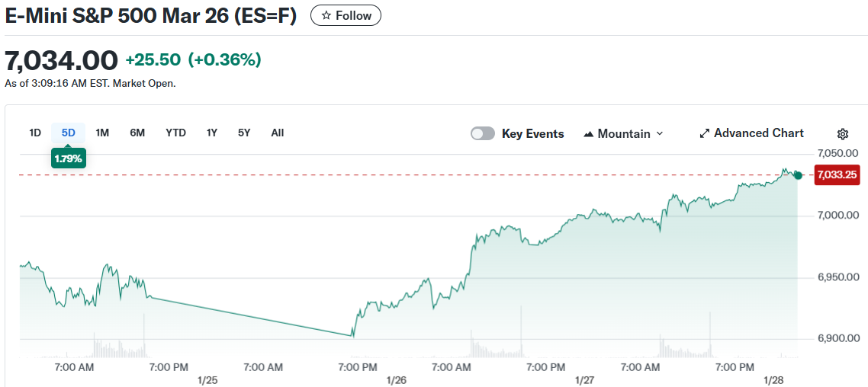Click the green current price dot on chart
Viewport: 868px width, 387px height.
click(x=798, y=175)
